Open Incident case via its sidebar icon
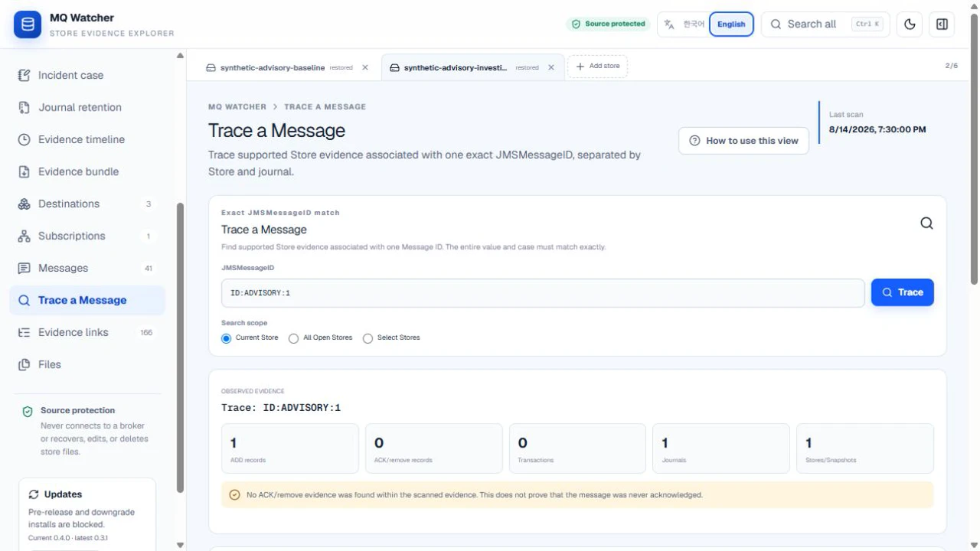 (24, 75)
